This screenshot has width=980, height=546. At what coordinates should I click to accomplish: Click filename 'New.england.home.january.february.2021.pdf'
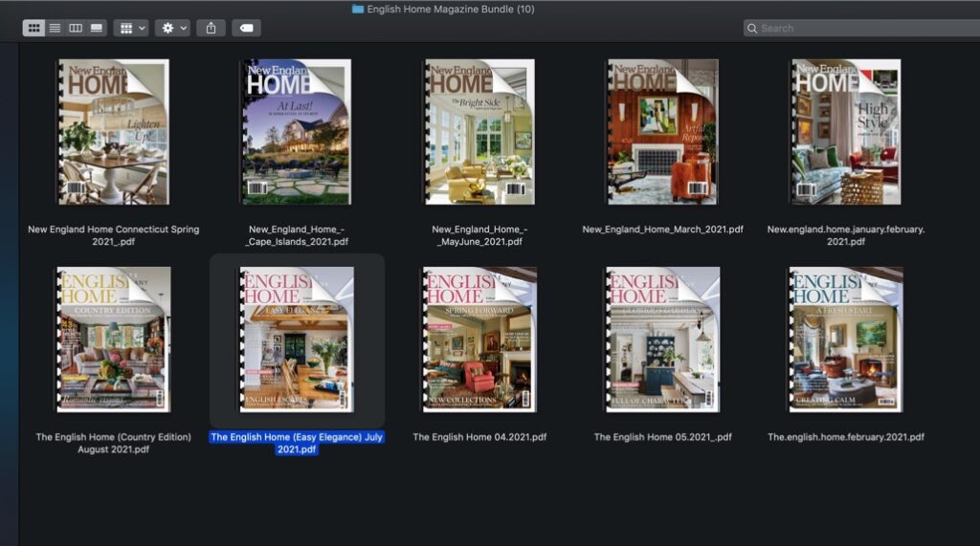click(x=846, y=235)
